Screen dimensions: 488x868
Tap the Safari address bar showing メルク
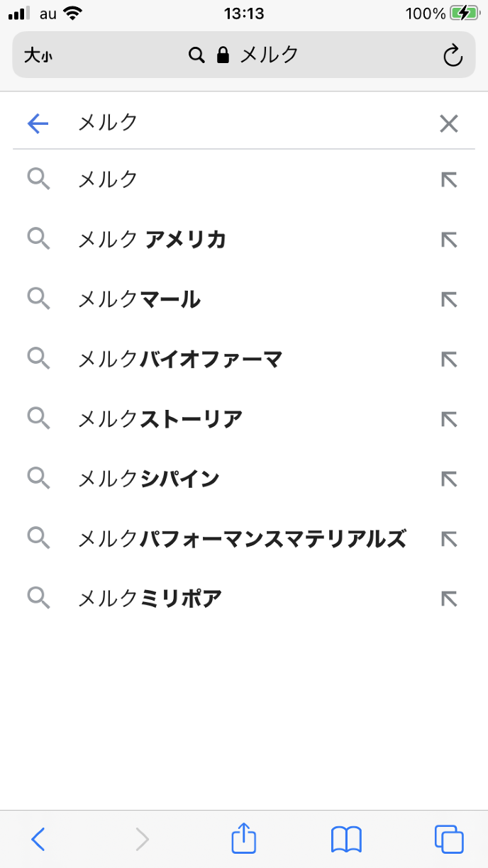tap(243, 55)
